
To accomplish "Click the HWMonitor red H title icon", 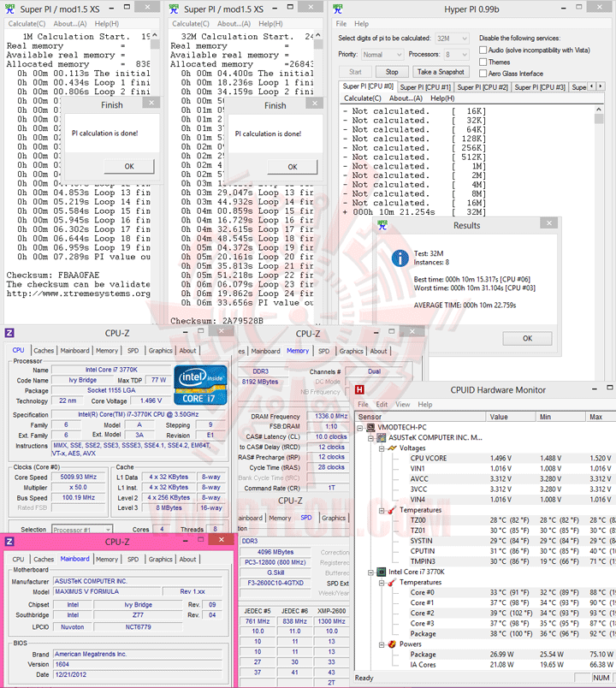I will [360, 389].
